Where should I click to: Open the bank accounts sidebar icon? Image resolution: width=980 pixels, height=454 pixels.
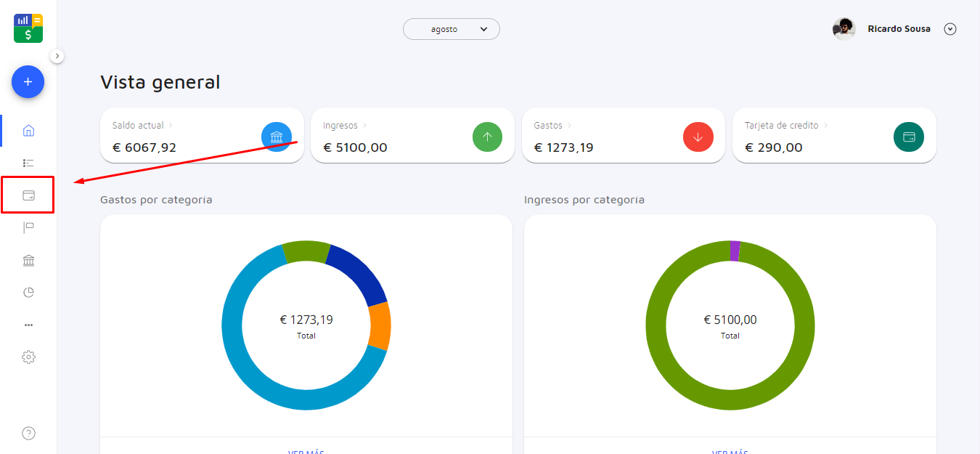28,260
